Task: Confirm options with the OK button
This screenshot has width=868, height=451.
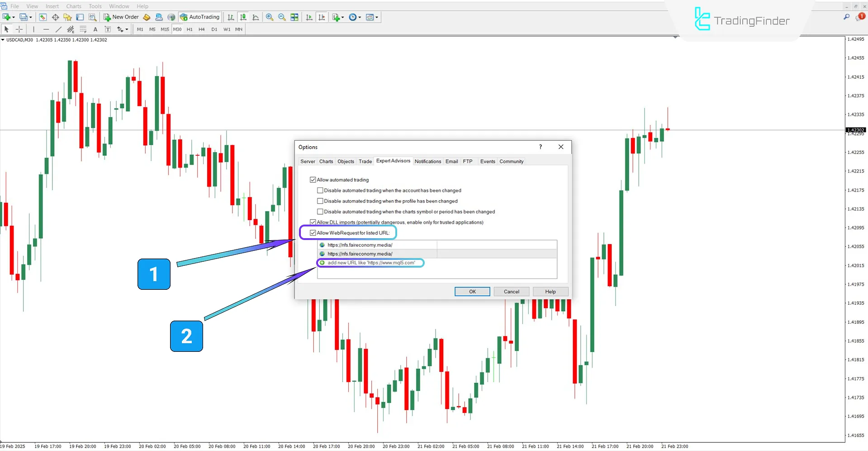Action: pyautogui.click(x=472, y=291)
